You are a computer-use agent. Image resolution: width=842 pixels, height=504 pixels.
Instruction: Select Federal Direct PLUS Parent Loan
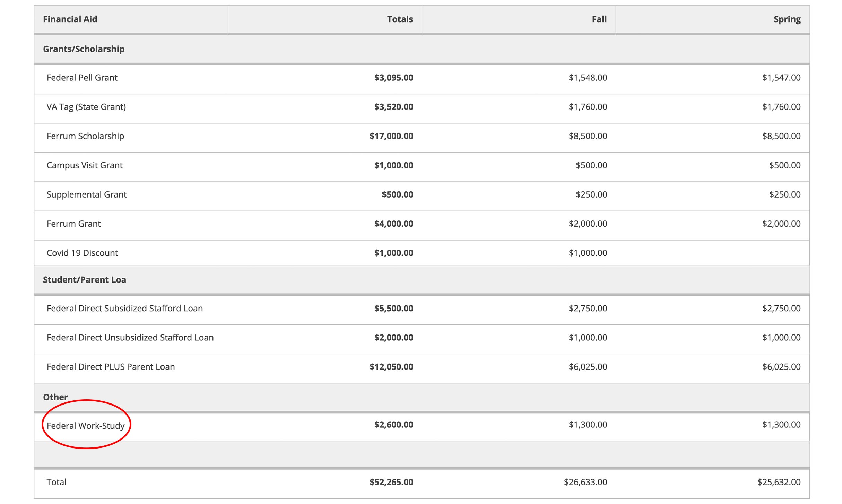point(111,367)
